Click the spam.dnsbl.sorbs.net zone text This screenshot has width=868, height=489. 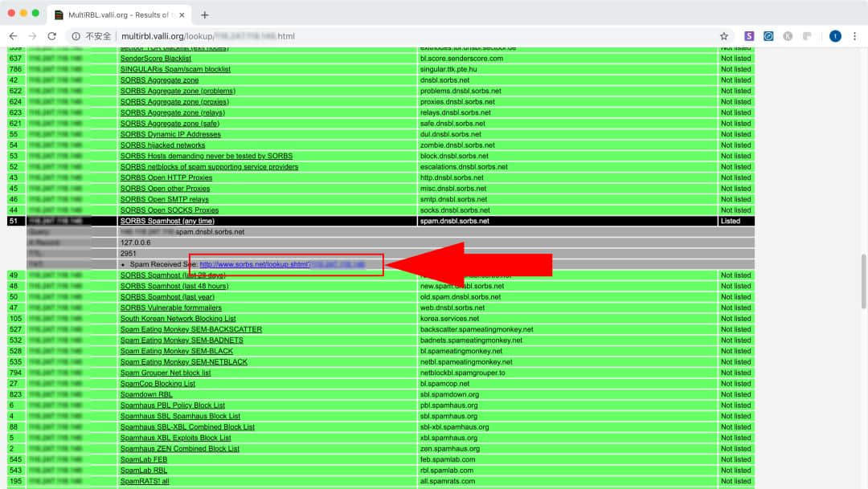pos(454,221)
